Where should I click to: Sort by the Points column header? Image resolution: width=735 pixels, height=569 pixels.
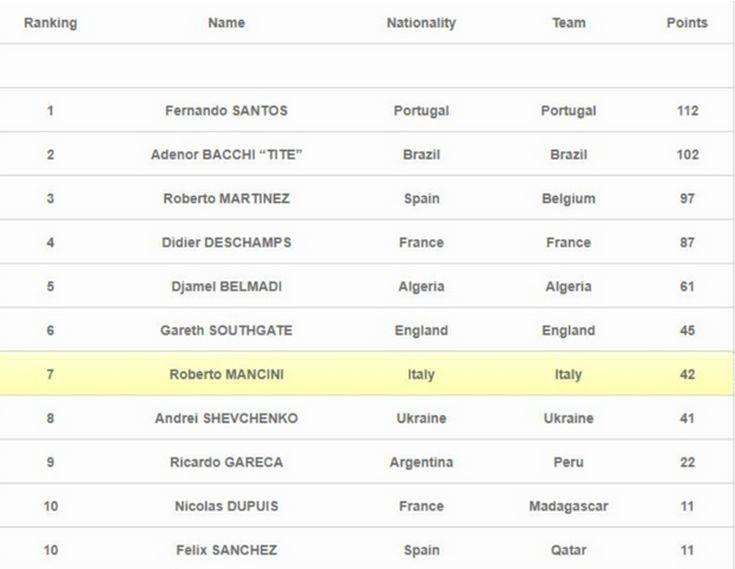pyautogui.click(x=687, y=22)
